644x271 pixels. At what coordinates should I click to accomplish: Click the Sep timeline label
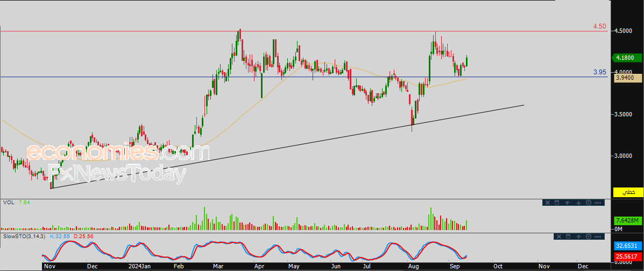click(454, 267)
